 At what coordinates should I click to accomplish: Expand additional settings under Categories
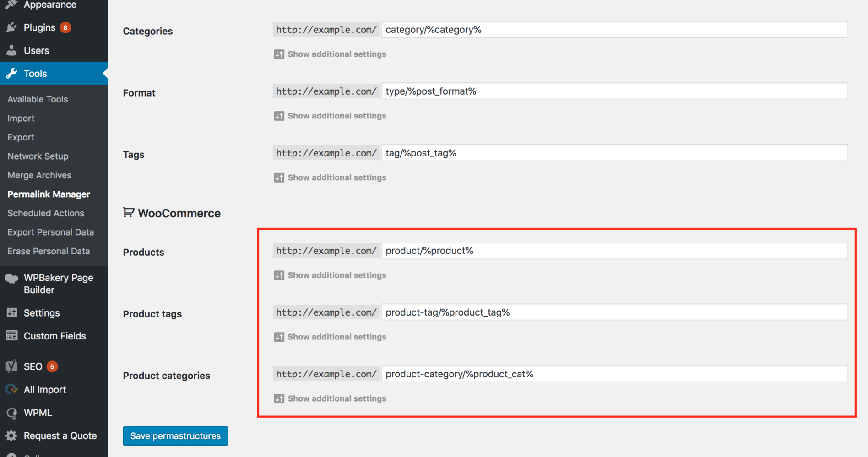pos(330,54)
